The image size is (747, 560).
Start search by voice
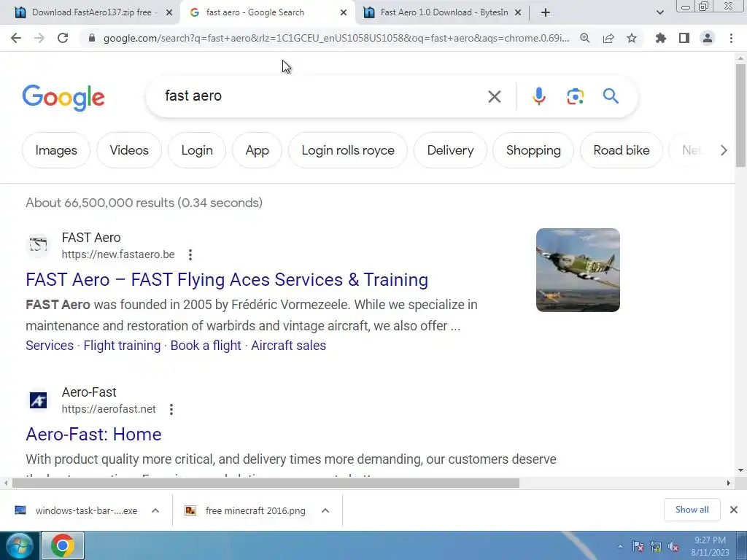click(539, 97)
